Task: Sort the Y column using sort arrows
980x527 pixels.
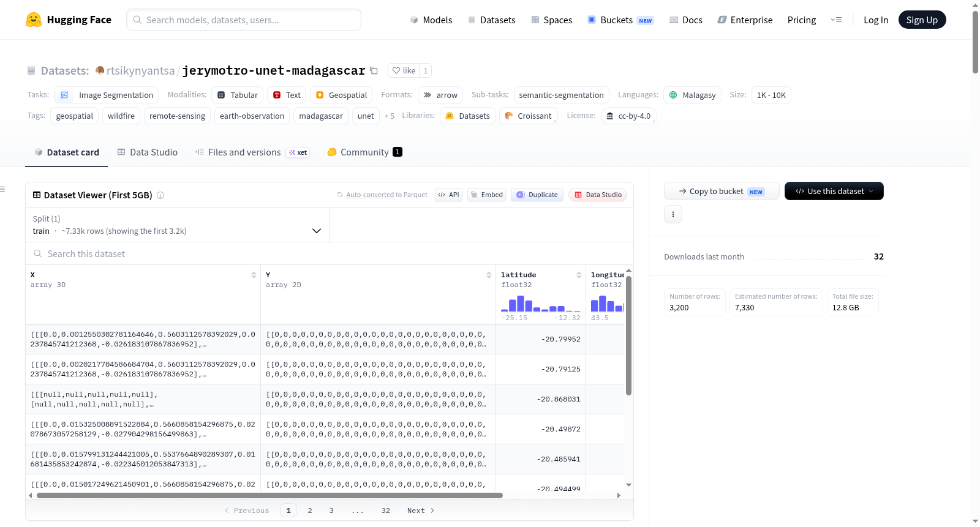Action: [489, 275]
